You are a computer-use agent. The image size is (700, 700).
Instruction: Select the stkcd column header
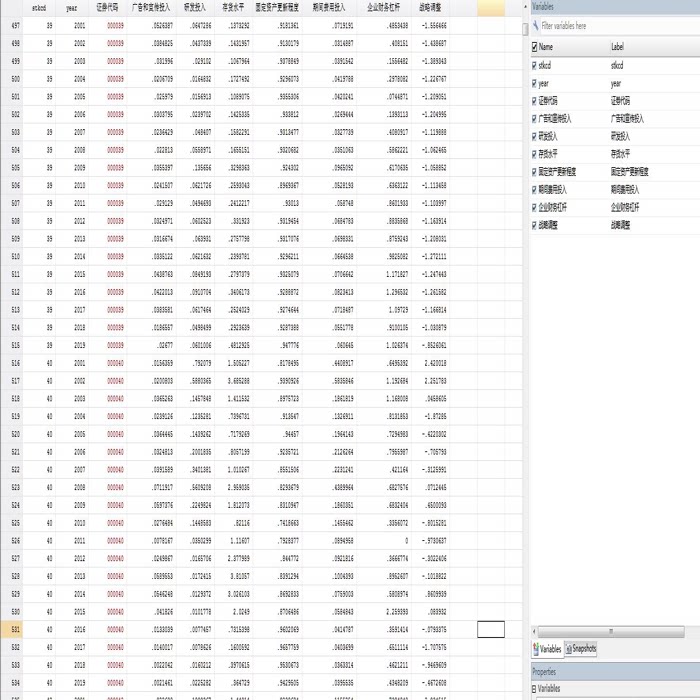click(39, 8)
